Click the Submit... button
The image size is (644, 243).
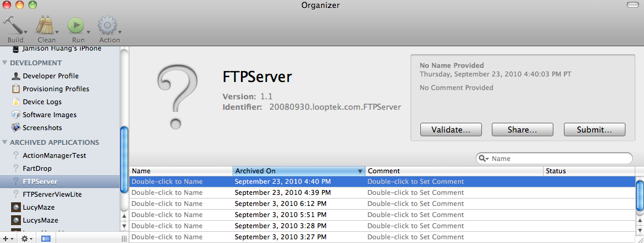pyautogui.click(x=594, y=130)
